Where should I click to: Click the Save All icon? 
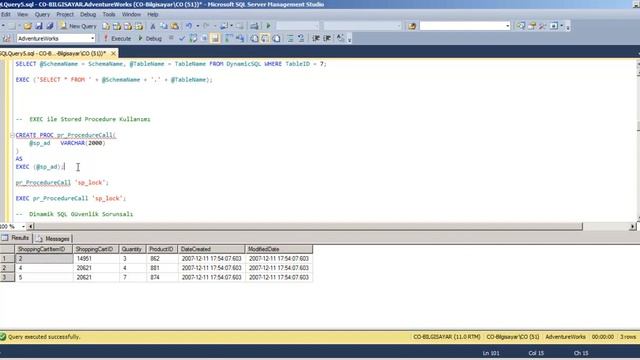50,26
